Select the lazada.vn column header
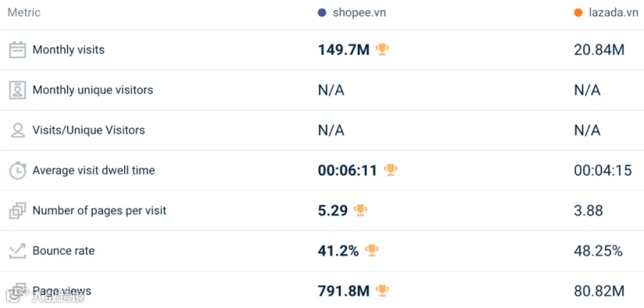644x308 pixels. coord(614,13)
